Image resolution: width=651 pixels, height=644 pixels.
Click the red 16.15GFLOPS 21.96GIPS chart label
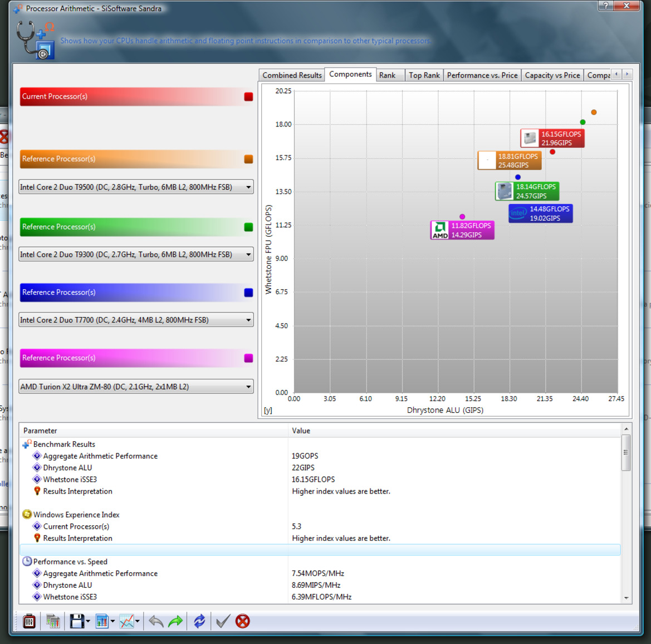pos(552,138)
